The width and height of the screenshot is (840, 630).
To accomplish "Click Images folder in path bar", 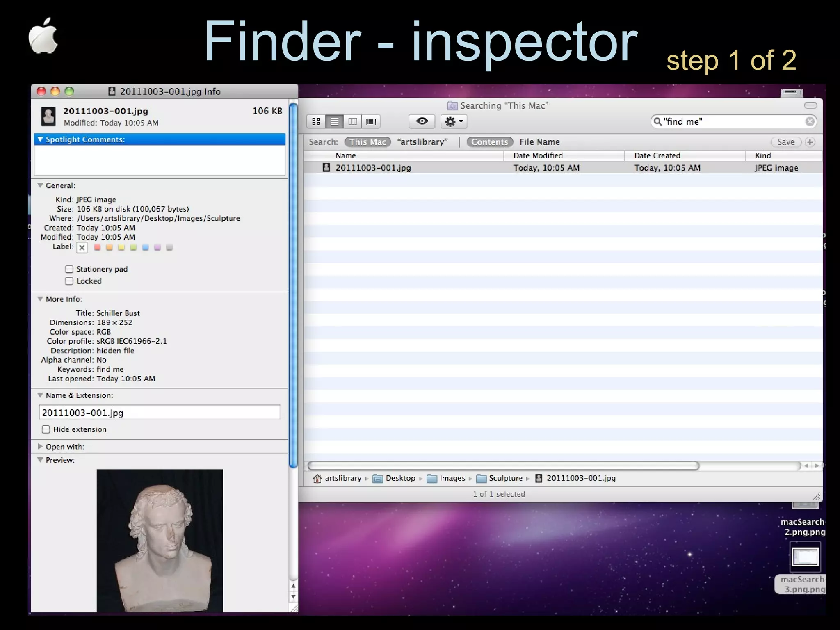I will coord(446,478).
